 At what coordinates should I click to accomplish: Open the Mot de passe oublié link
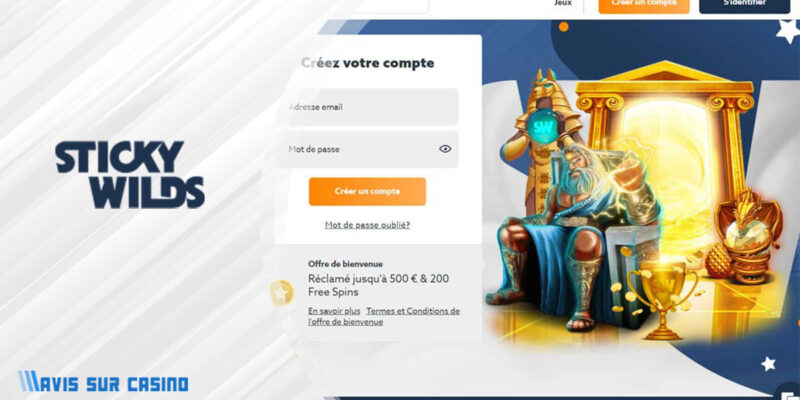[x=367, y=224]
